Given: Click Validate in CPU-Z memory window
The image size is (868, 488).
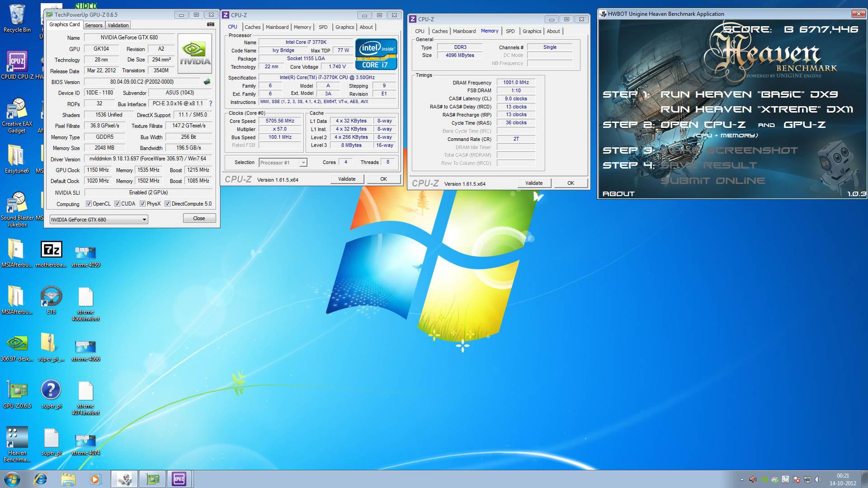Looking at the screenshot, I should coord(534,183).
